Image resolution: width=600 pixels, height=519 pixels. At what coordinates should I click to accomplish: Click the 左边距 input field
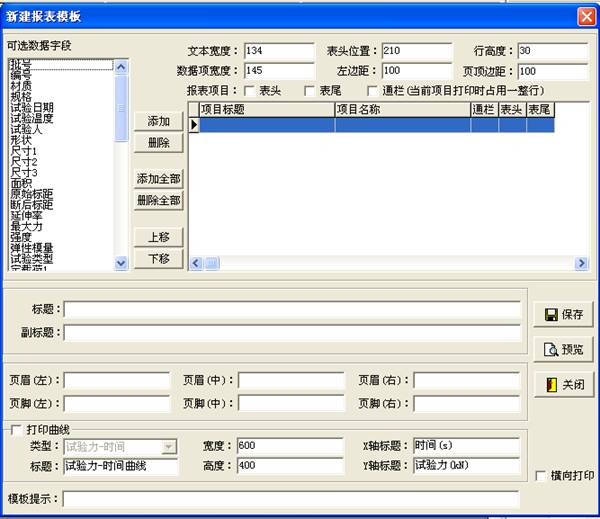pos(417,71)
